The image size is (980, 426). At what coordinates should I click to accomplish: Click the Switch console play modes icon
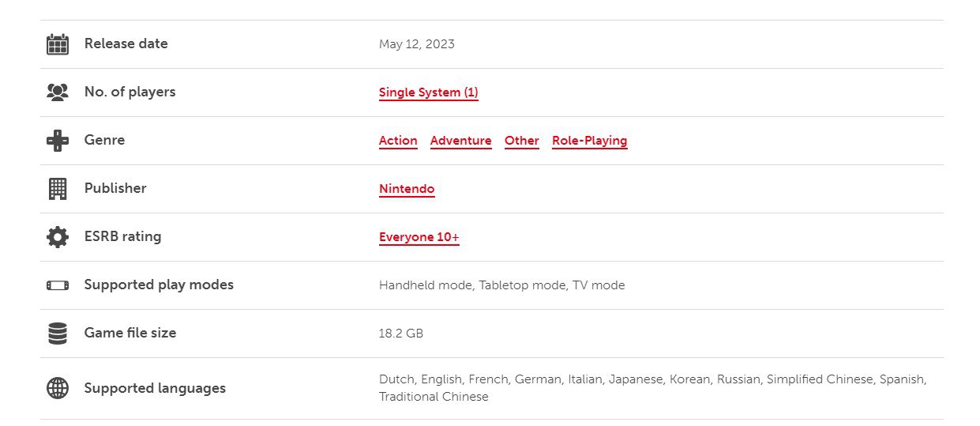pos(58,285)
